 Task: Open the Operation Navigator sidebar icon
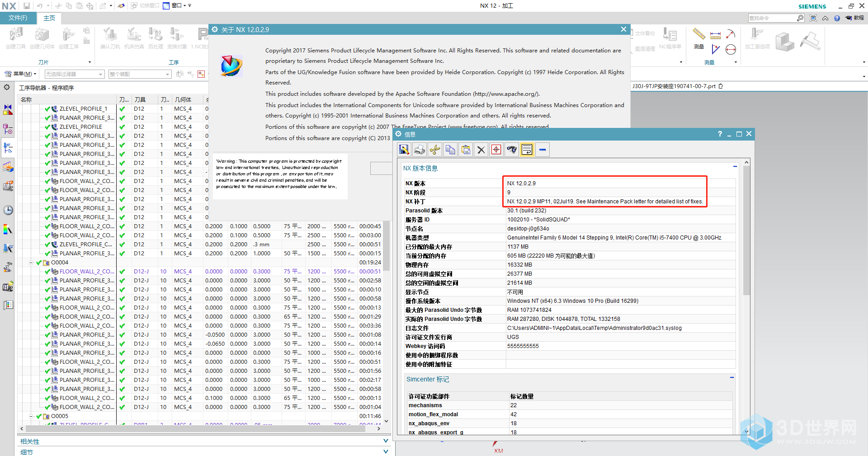[x=8, y=148]
